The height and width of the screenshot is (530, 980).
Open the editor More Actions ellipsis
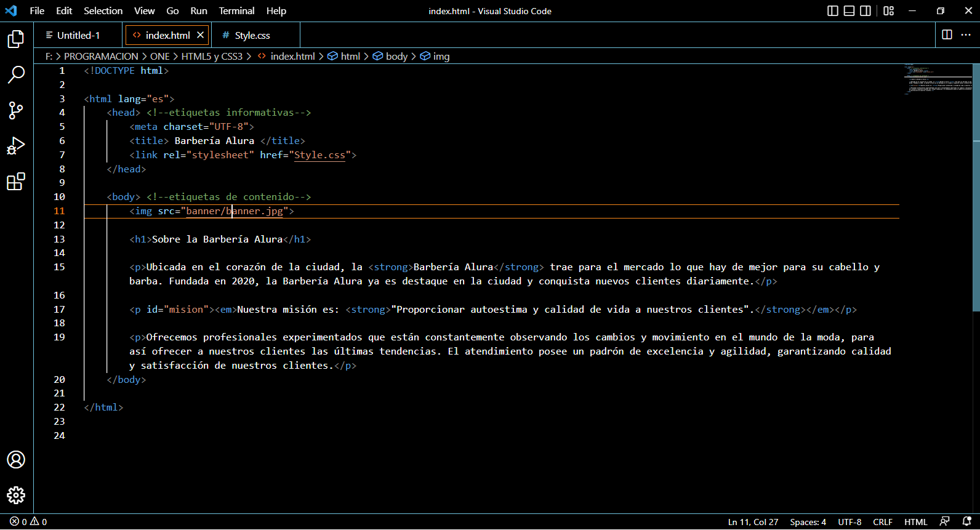tap(966, 35)
